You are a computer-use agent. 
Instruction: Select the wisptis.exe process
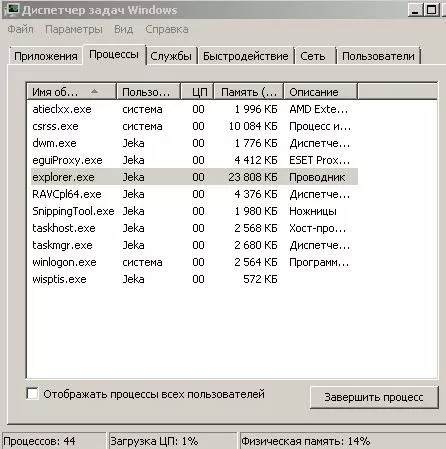point(194,279)
